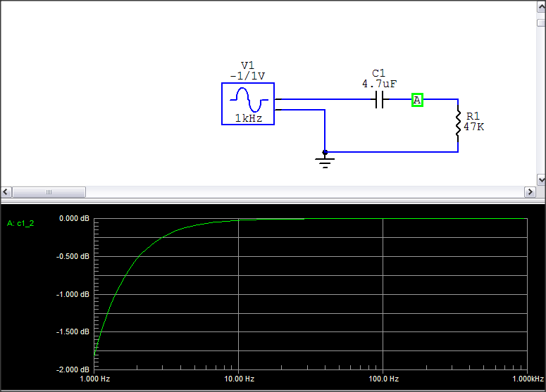Click the ground junction dot
The height and width of the screenshot is (392, 546).
click(325, 152)
